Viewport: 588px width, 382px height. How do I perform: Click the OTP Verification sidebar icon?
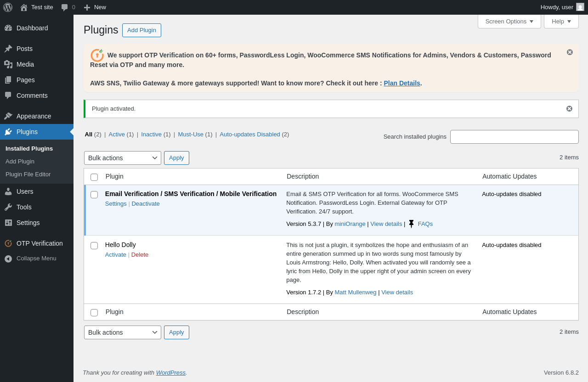pos(8,243)
